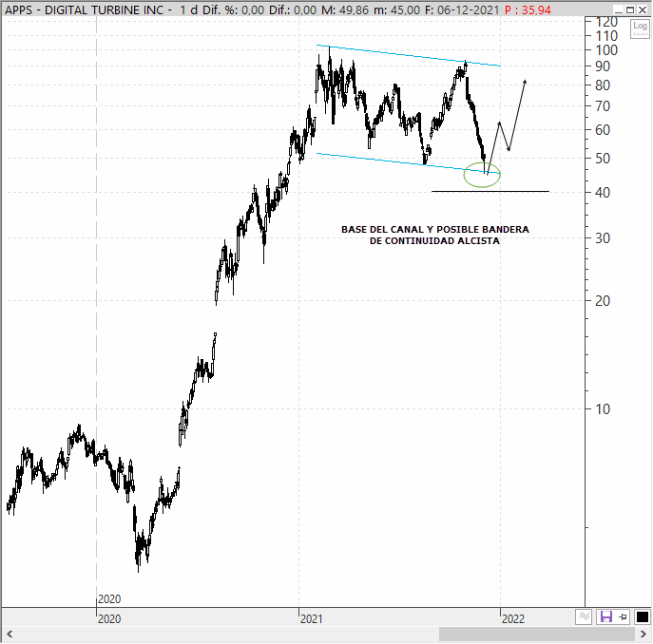
Task: Click the horizontal scrollbar right arrow
Action: click(643, 634)
